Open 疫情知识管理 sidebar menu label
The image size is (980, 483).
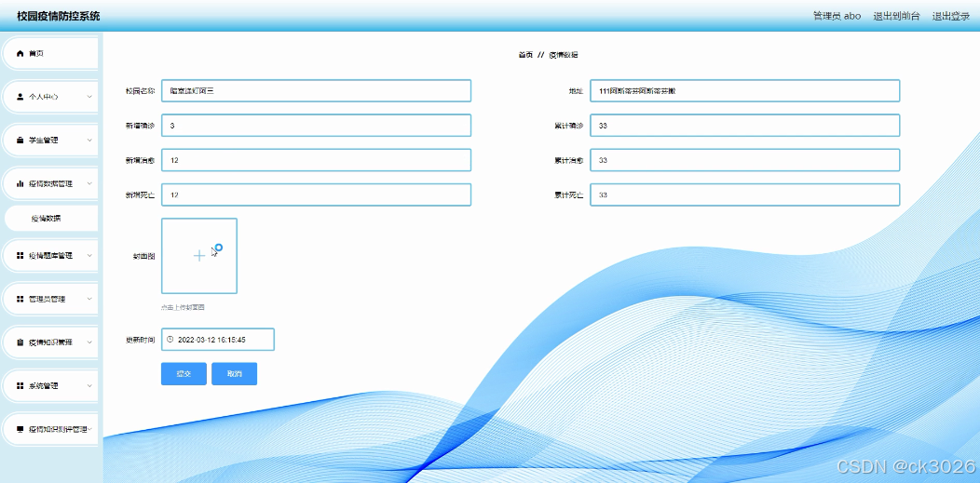coord(50,342)
